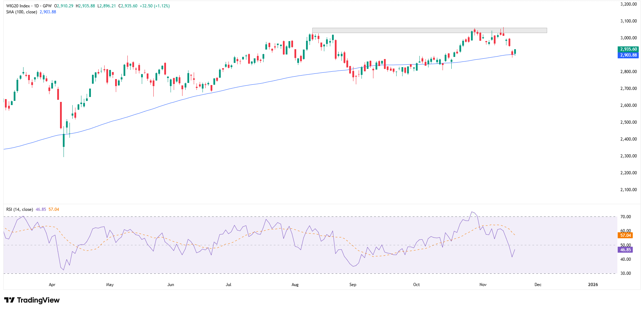The image size is (644, 311).
Task: Select the RSI (14, close) indicator label
Action: [20, 209]
